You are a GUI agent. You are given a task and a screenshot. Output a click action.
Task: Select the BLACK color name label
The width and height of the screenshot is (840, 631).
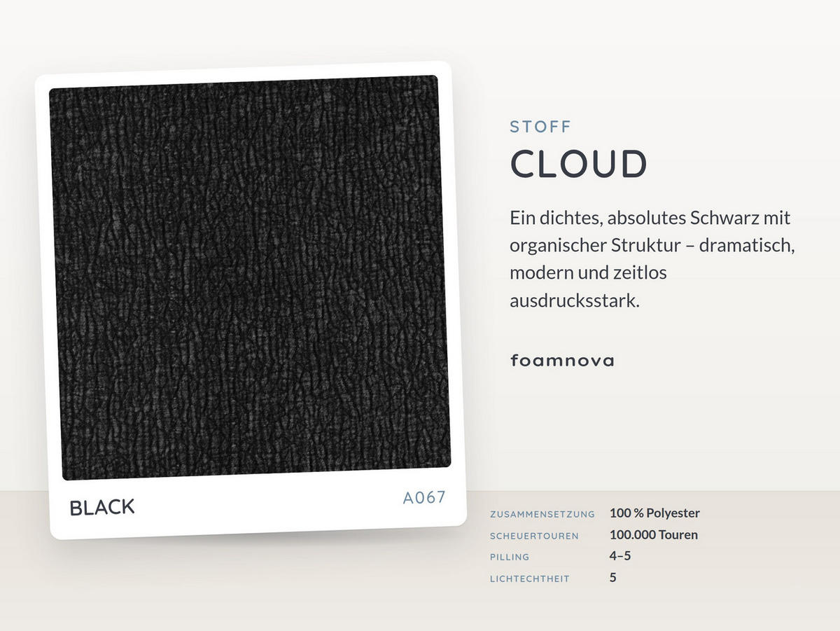102,508
